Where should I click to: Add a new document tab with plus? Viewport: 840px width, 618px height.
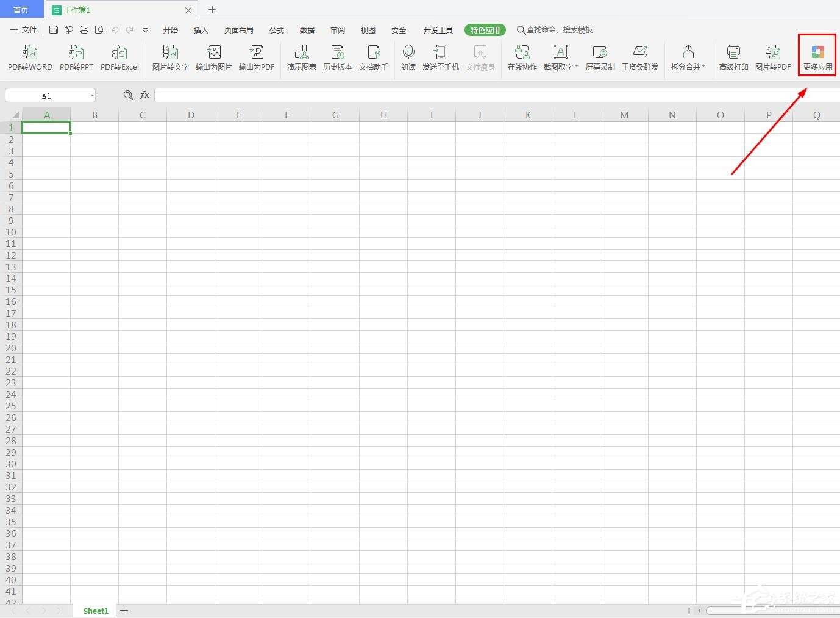[x=212, y=10]
